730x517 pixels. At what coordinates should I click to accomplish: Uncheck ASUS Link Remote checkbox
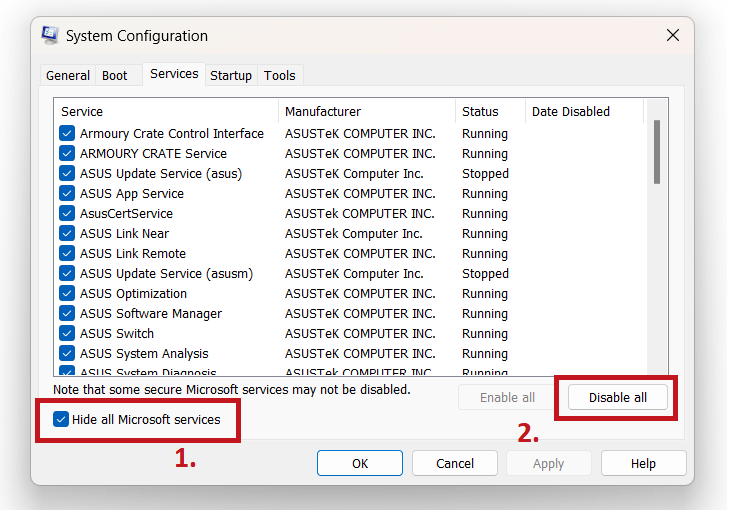click(67, 254)
